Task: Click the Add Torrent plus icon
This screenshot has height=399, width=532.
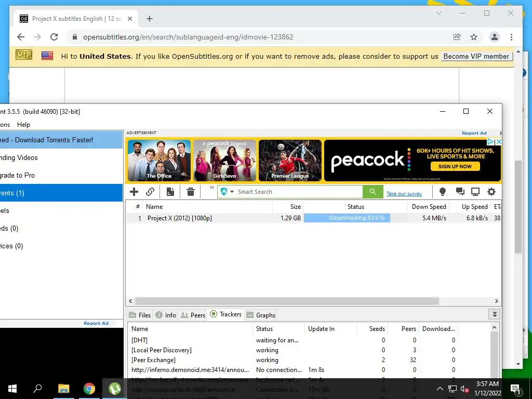Action: 134,192
